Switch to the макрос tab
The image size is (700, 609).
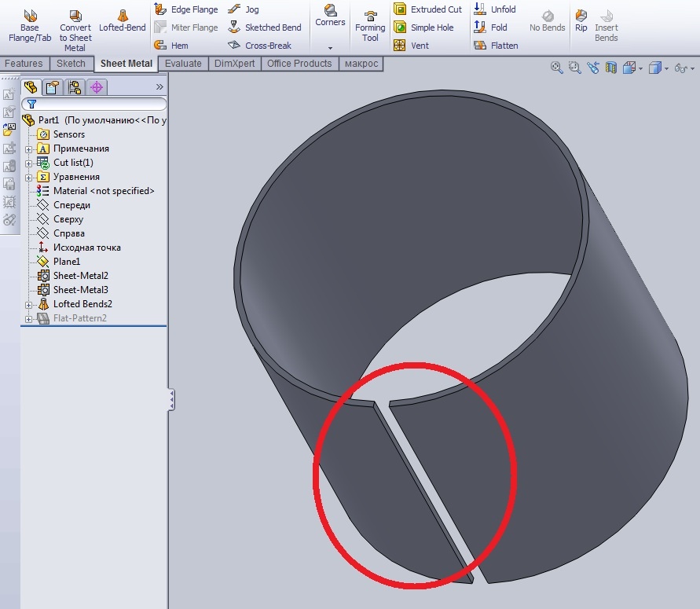pos(361,64)
